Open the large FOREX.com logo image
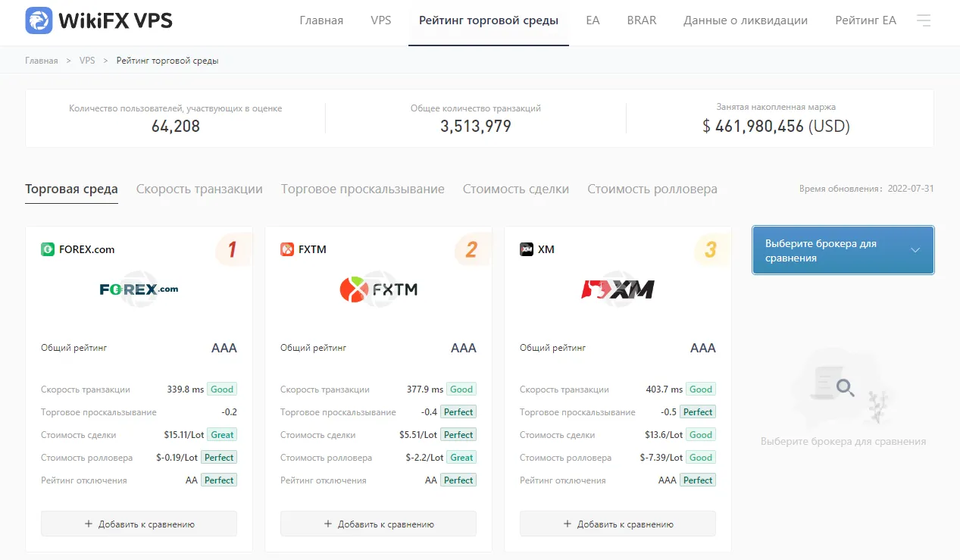960x560 pixels. (139, 289)
